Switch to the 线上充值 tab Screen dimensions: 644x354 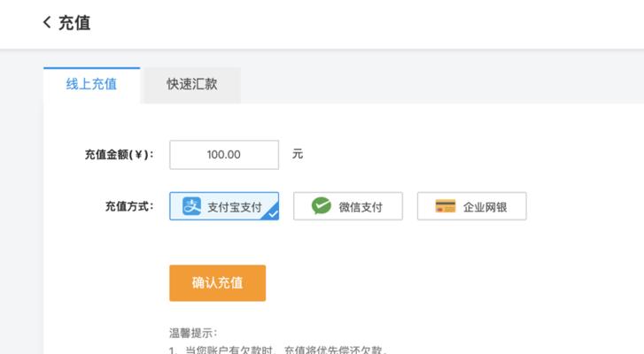pos(91,85)
